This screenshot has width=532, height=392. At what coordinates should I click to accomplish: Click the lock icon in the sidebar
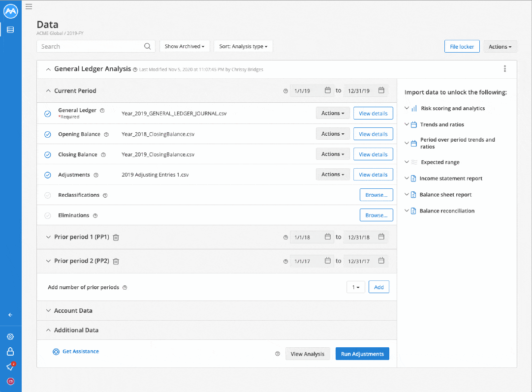tap(10, 351)
